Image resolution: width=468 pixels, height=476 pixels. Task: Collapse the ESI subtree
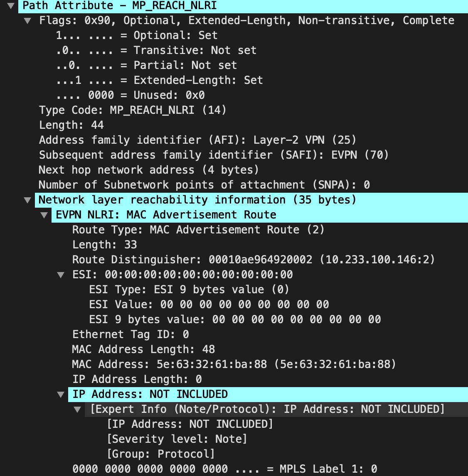60,275
